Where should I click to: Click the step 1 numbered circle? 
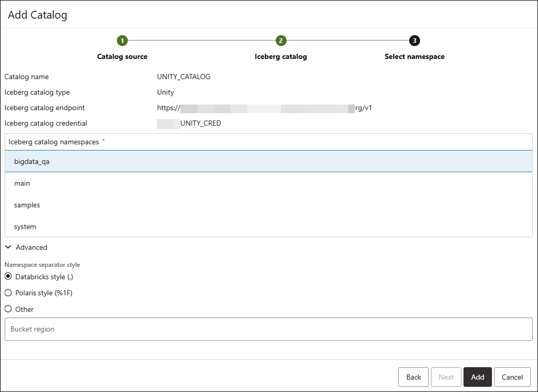coord(122,41)
